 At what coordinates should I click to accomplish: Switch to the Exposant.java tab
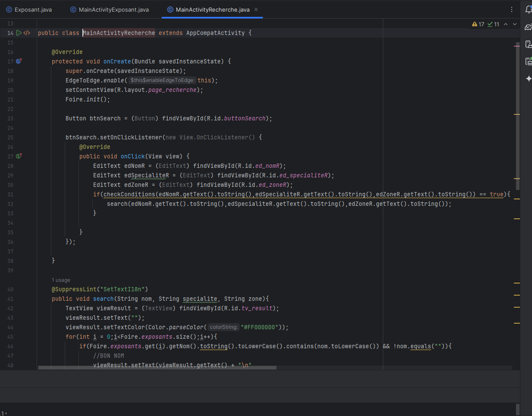click(29, 9)
